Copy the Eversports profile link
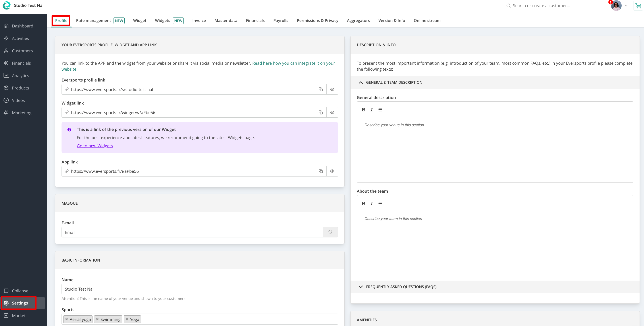 point(321,89)
